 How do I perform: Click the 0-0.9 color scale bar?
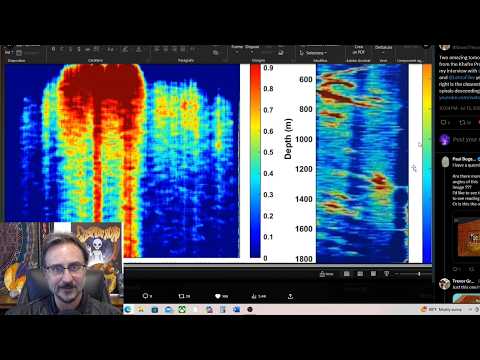[255, 161]
